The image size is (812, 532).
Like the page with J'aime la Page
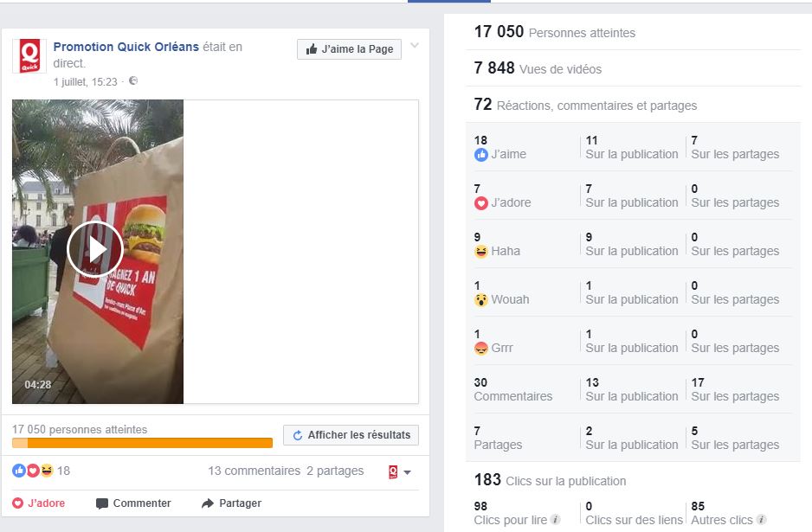(x=349, y=49)
